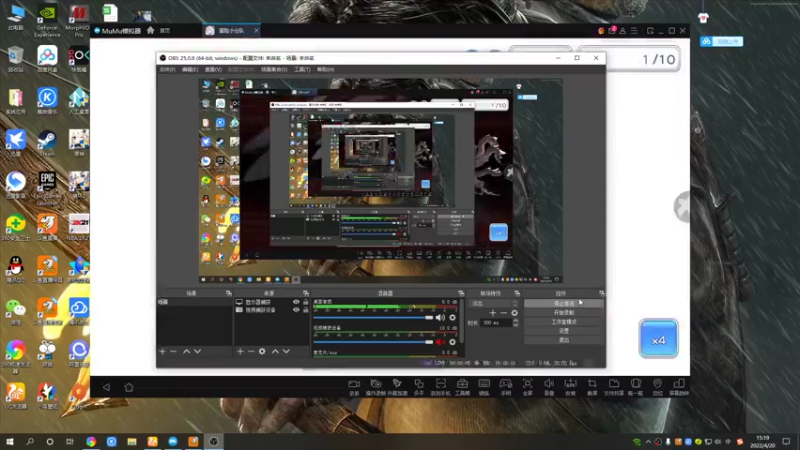Adjust video capture device volume slider
Screen dimensions: 800x450
pos(373,342)
